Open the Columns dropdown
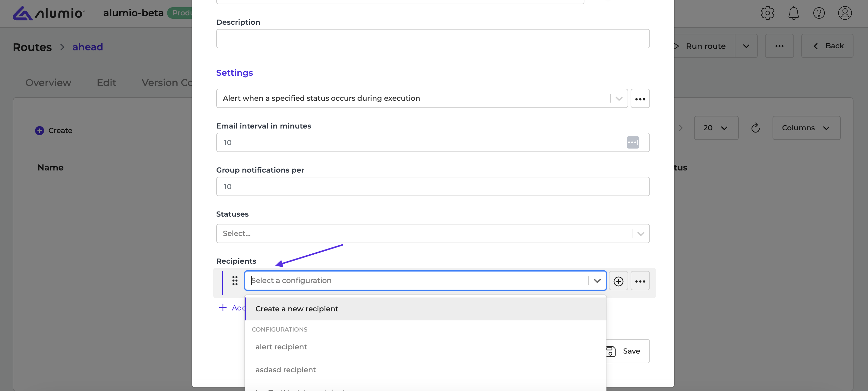 pos(806,128)
